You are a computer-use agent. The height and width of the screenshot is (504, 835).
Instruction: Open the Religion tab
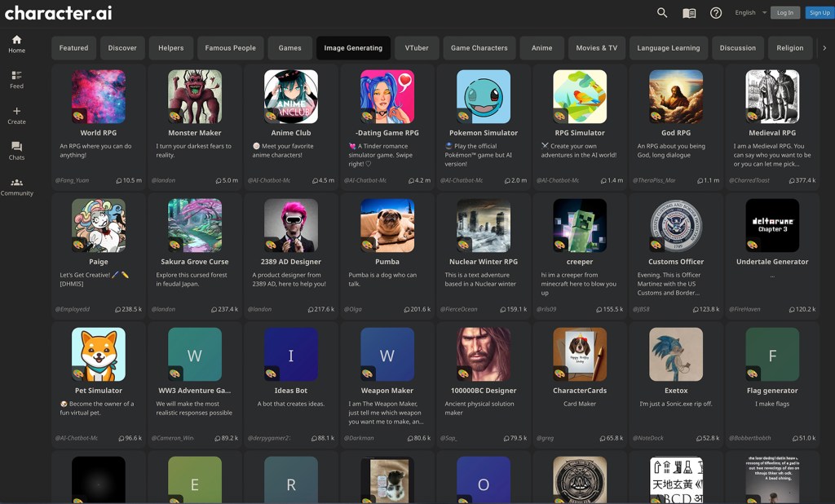[x=789, y=48]
